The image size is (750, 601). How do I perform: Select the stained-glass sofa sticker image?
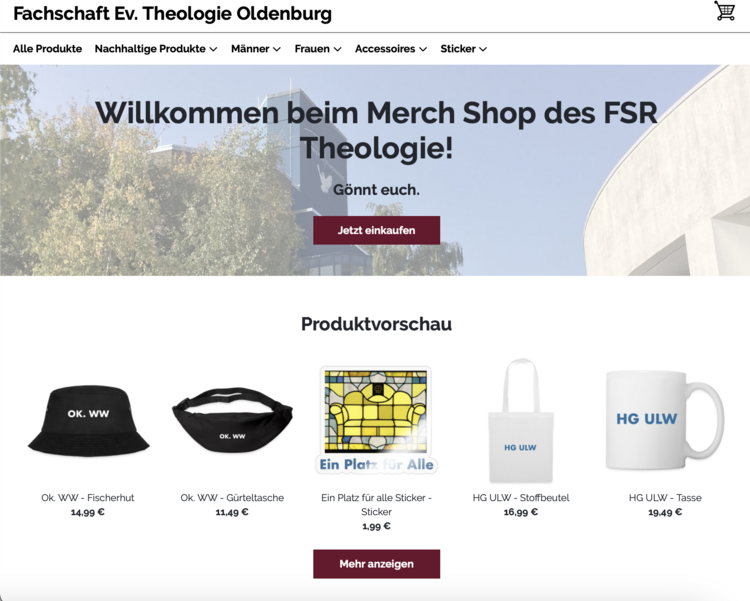pyautogui.click(x=376, y=420)
